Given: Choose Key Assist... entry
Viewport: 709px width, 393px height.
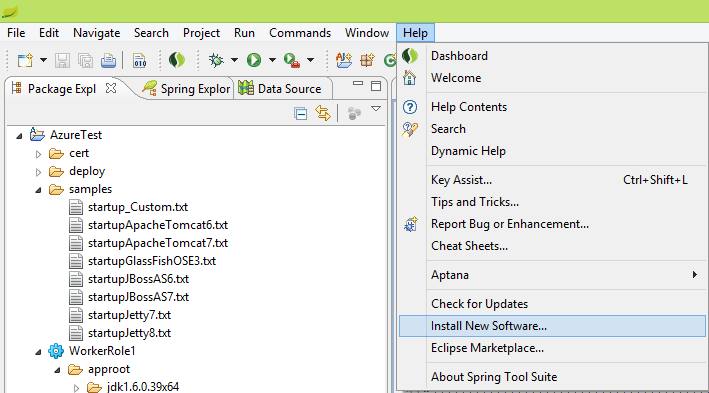Looking at the screenshot, I should [552, 180].
